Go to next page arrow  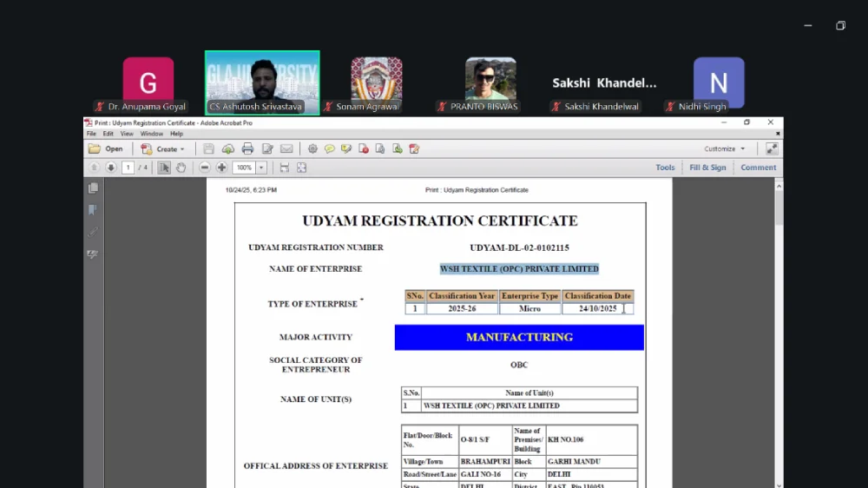(x=110, y=168)
